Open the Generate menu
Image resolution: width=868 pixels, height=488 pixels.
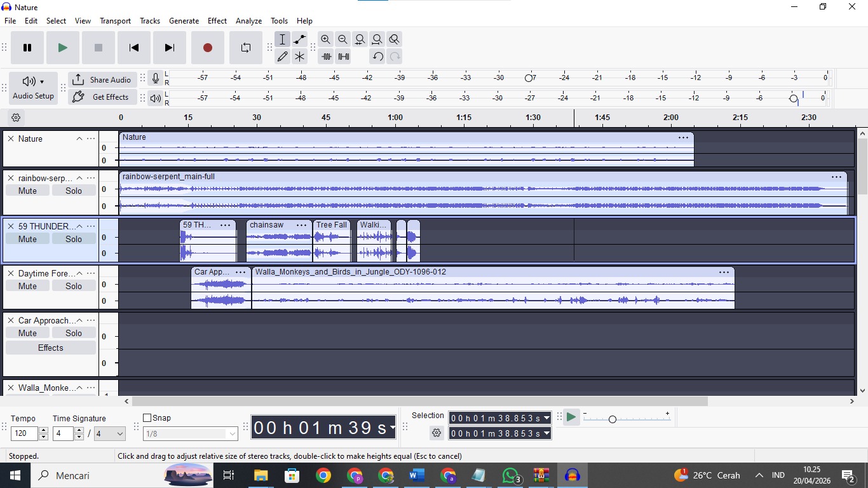[184, 21]
